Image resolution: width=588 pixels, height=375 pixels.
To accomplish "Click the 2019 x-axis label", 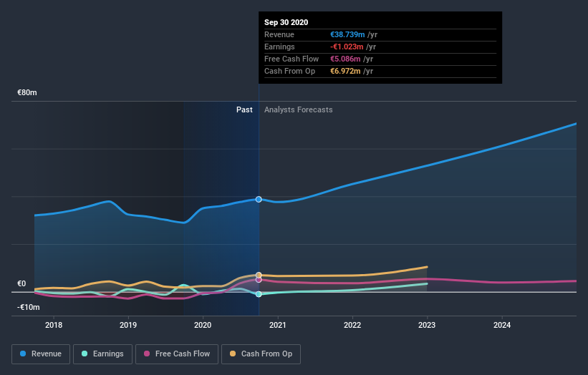I will [x=128, y=325].
